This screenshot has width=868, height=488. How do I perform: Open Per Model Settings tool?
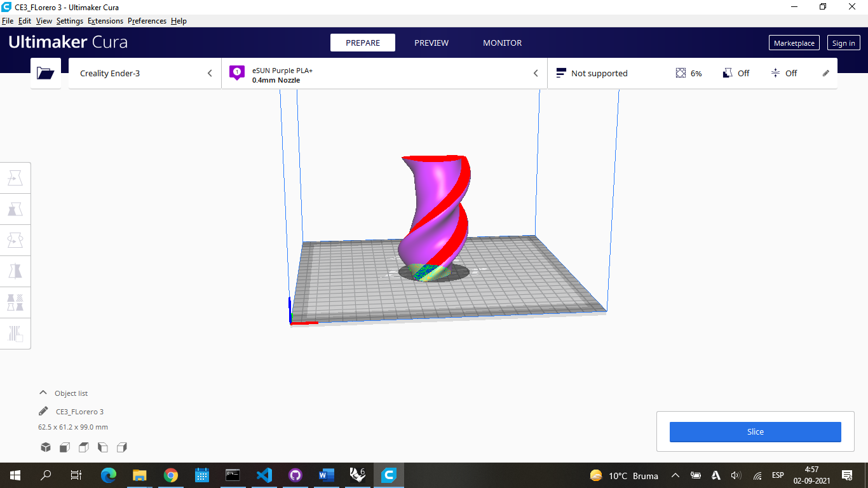point(15,302)
